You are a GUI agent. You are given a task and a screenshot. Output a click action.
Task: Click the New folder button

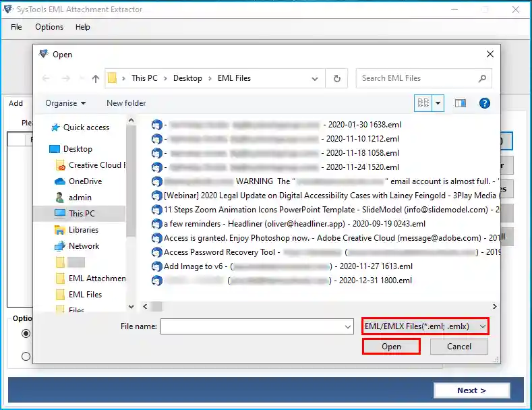[126, 103]
